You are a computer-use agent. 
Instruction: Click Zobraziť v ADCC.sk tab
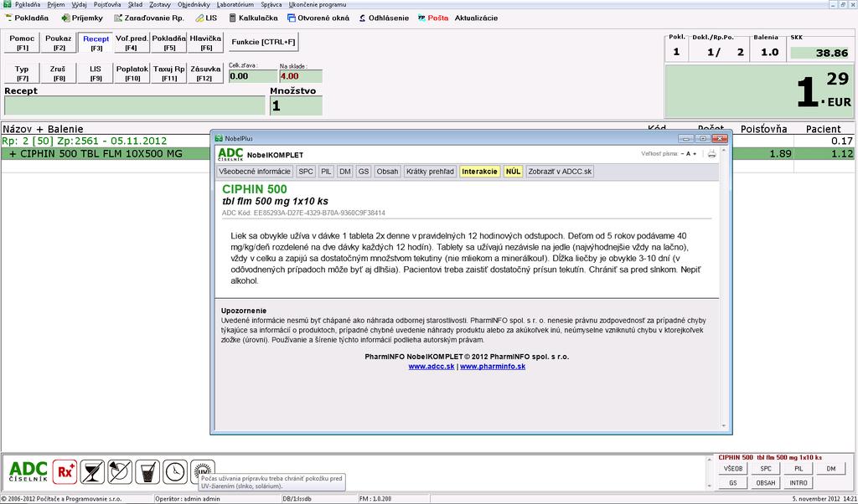coord(560,172)
